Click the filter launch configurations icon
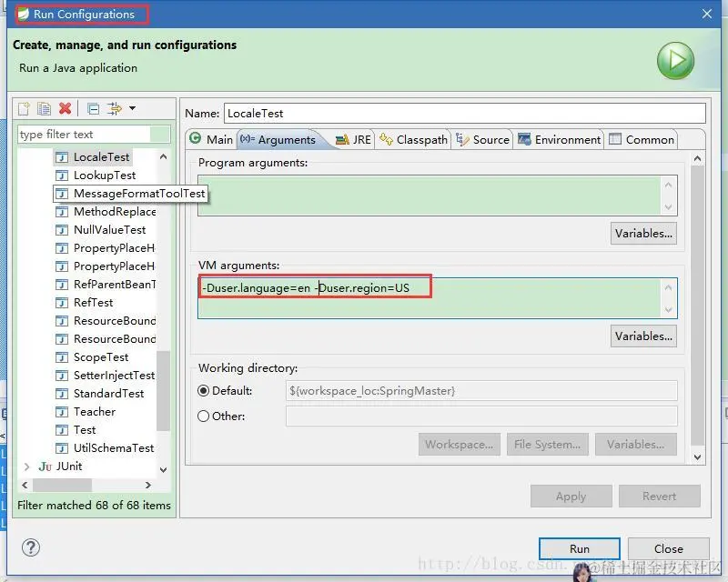This screenshot has height=582, width=728. point(115,108)
